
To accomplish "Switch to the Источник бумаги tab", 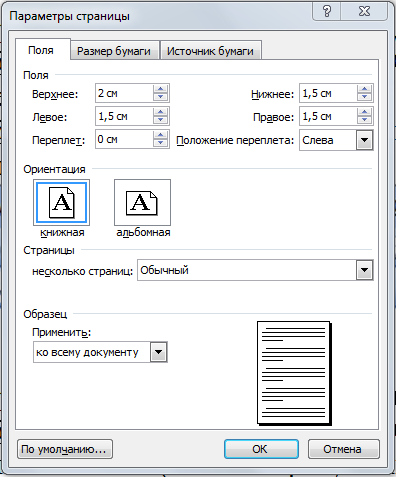I will (210, 51).
